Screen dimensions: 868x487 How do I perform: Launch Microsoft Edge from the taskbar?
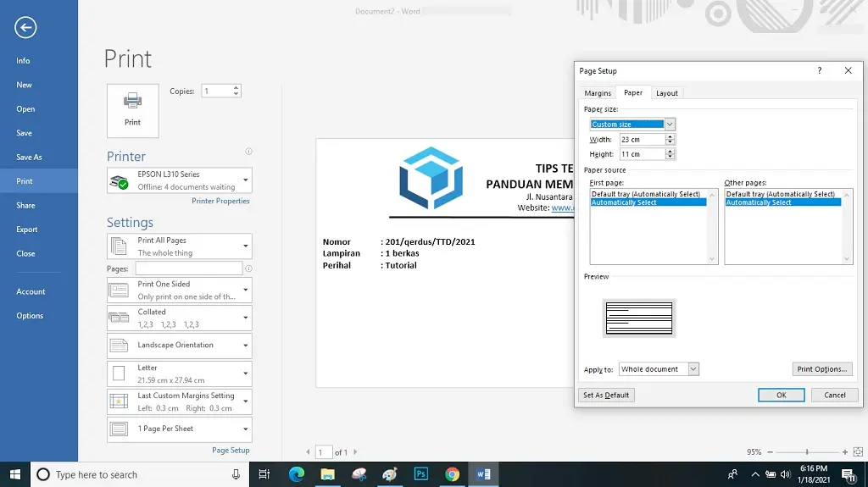[297, 474]
